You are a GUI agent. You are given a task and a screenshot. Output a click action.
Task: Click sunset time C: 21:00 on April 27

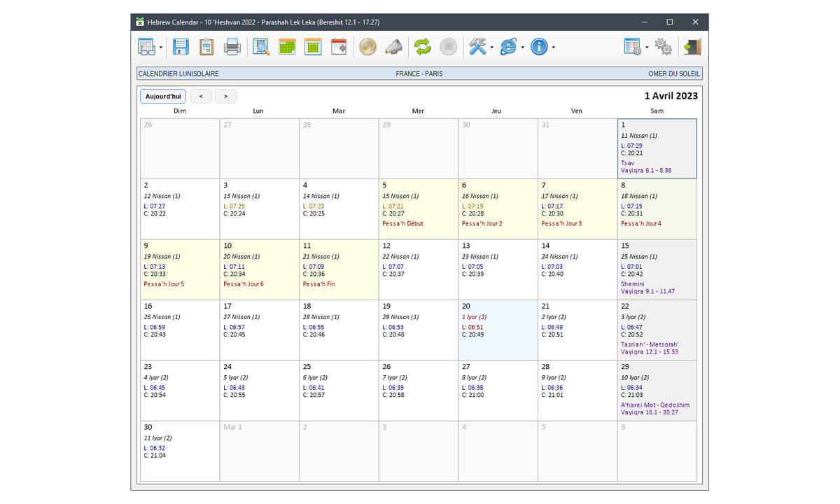[472, 395]
